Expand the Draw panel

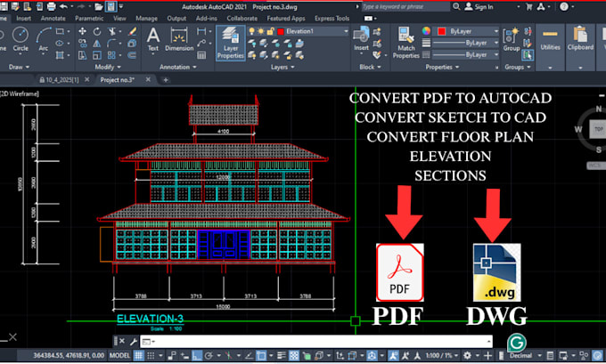[x=19, y=67]
